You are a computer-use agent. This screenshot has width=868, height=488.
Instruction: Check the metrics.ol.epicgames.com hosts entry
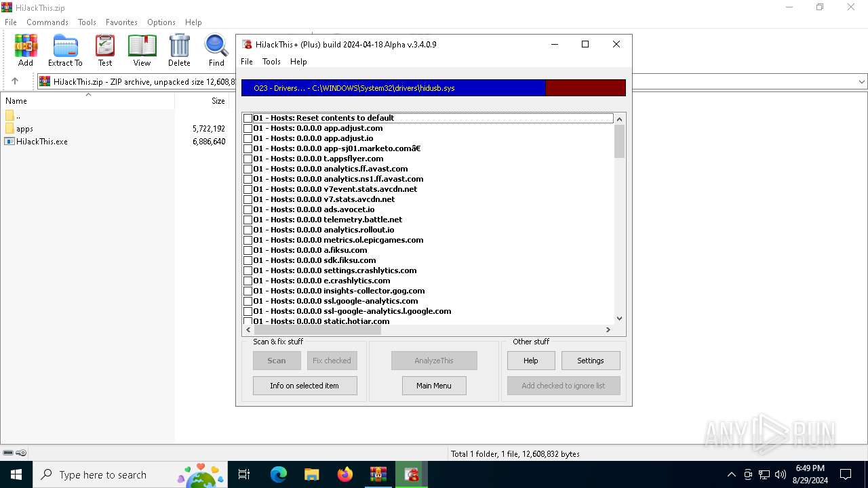click(x=248, y=240)
